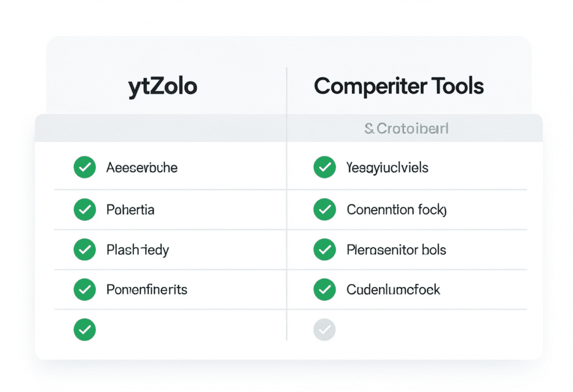Click green checkmark beside Yeagyiuclviels
Image resolution: width=573 pixels, height=392 pixels.
pos(325,167)
